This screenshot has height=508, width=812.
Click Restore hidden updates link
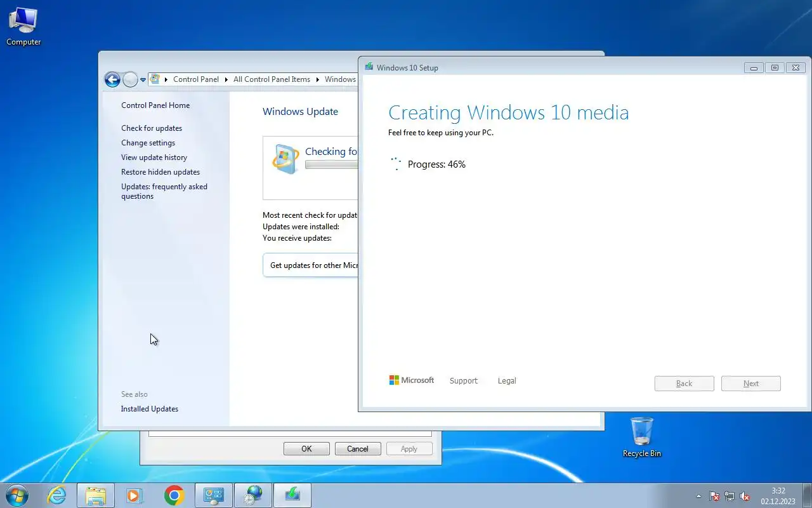pos(160,172)
